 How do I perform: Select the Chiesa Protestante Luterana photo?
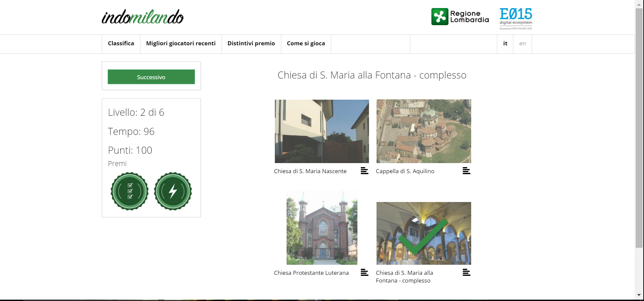(x=321, y=228)
